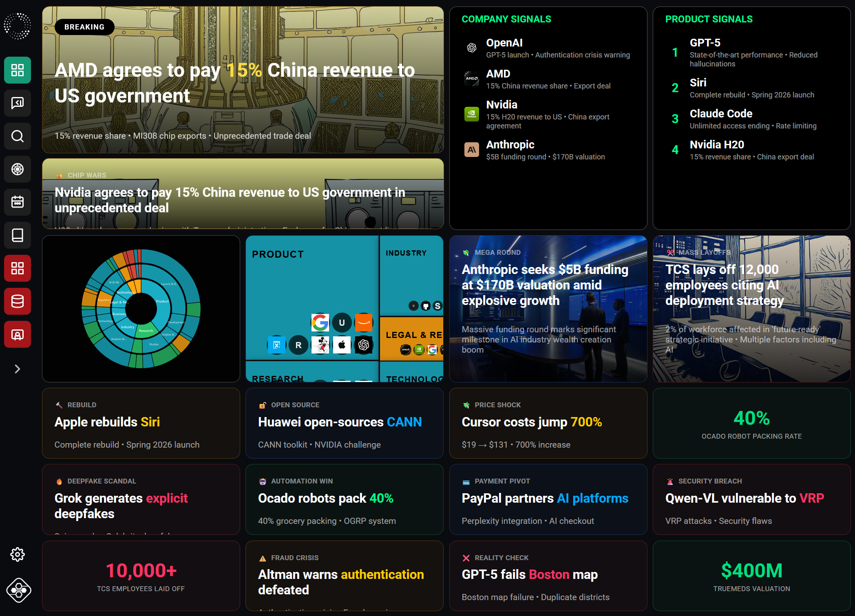Click the red database sidebar icon
Image resolution: width=855 pixels, height=616 pixels.
[x=18, y=301]
